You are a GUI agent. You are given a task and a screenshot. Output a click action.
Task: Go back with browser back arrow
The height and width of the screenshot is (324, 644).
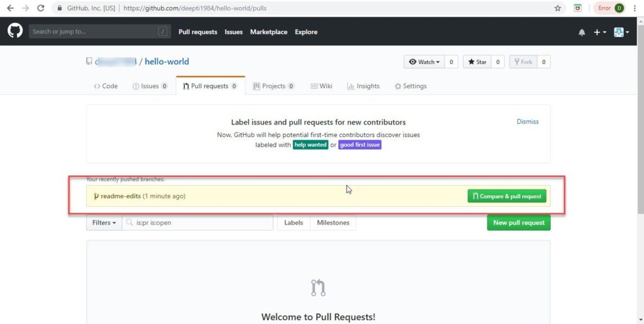pos(10,8)
